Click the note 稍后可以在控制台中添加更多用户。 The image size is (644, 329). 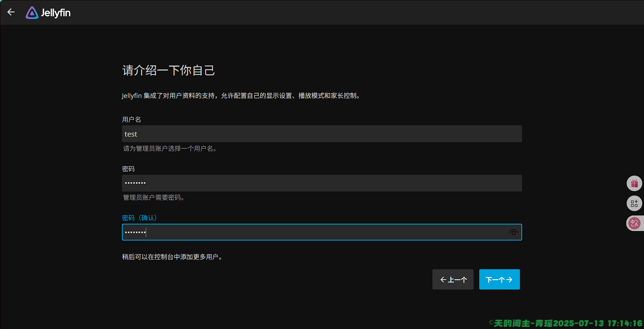click(173, 257)
